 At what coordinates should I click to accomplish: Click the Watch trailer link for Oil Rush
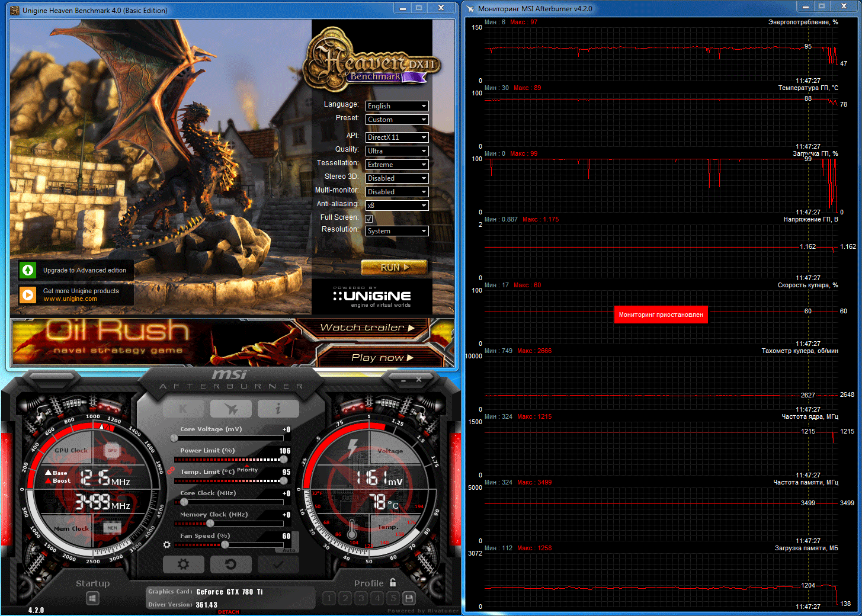click(x=363, y=327)
